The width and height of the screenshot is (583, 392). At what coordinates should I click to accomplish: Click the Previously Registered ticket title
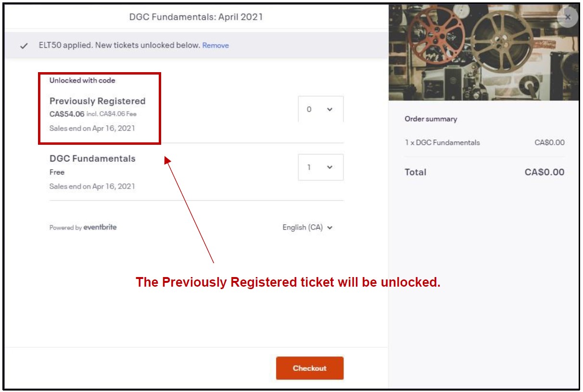pyautogui.click(x=98, y=101)
